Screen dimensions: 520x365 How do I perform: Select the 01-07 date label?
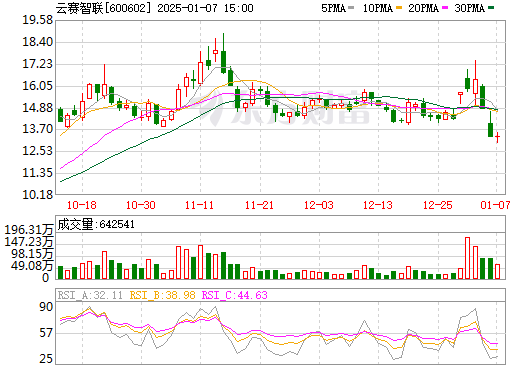click(495, 205)
